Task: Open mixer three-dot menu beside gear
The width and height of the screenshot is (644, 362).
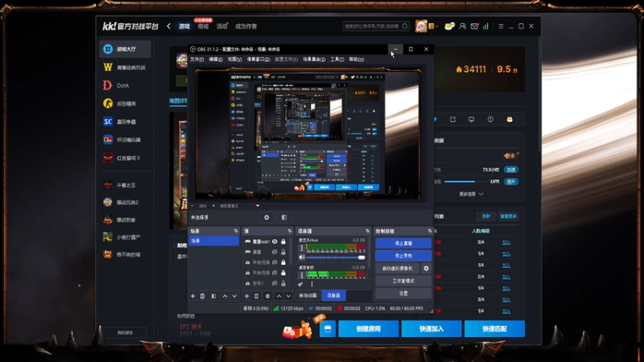Action: [312, 284]
